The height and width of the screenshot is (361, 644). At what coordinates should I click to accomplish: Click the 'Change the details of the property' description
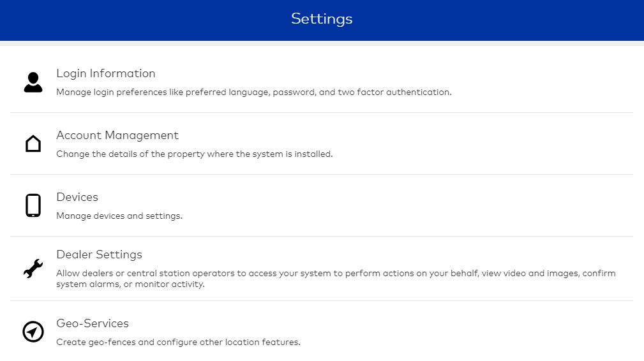click(x=194, y=154)
